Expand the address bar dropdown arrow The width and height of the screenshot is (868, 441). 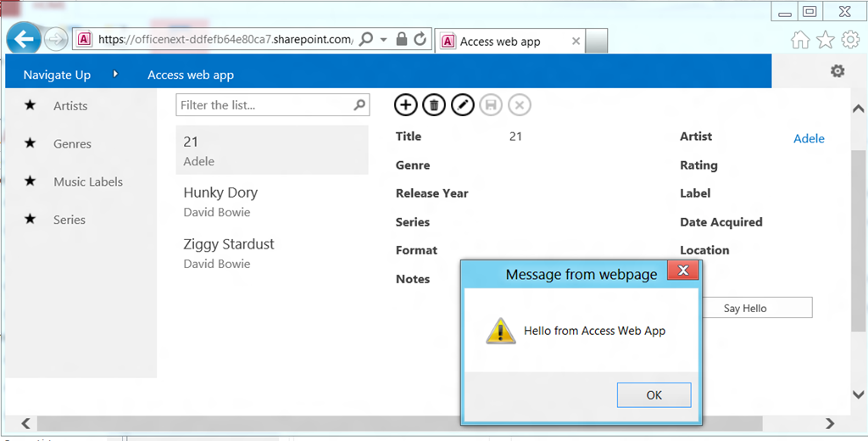click(x=383, y=39)
